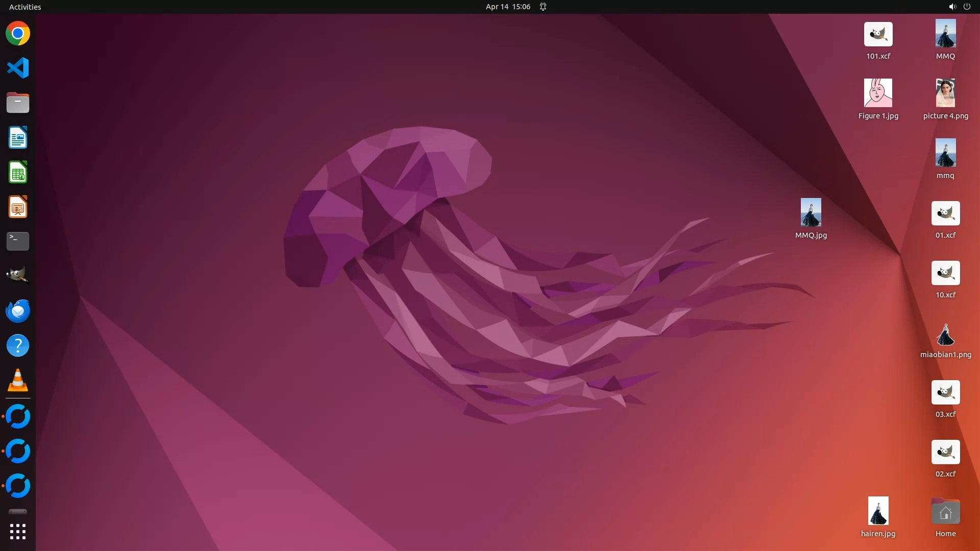Launch Visual Studio Code from dock
Image resolution: width=980 pixels, height=551 pixels.
[x=18, y=68]
